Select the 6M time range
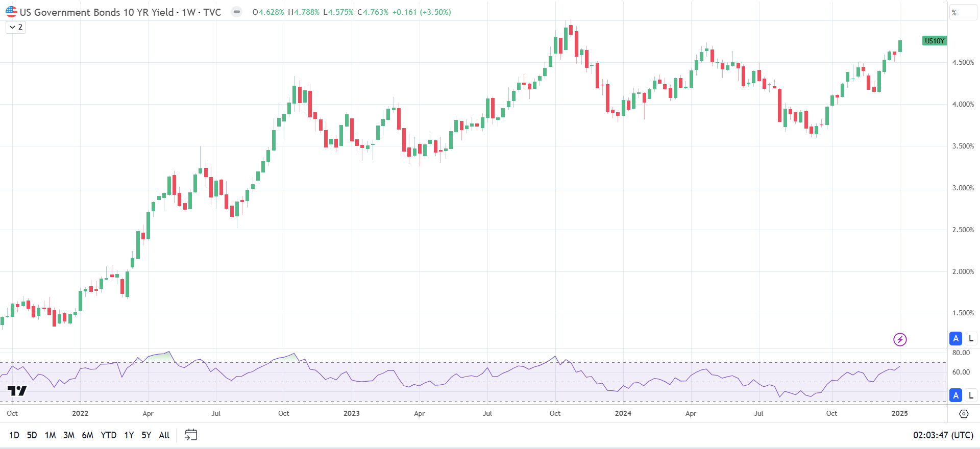This screenshot has width=980, height=449. (88, 435)
